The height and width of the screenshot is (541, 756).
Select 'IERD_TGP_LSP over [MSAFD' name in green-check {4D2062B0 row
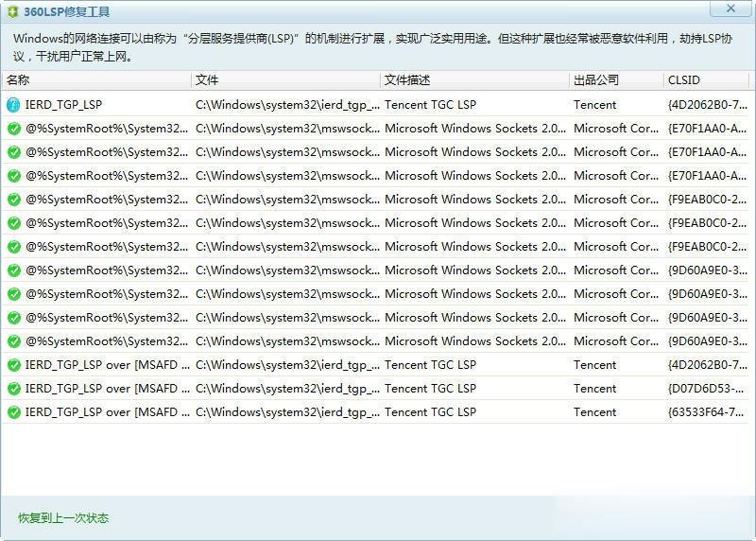[108, 365]
